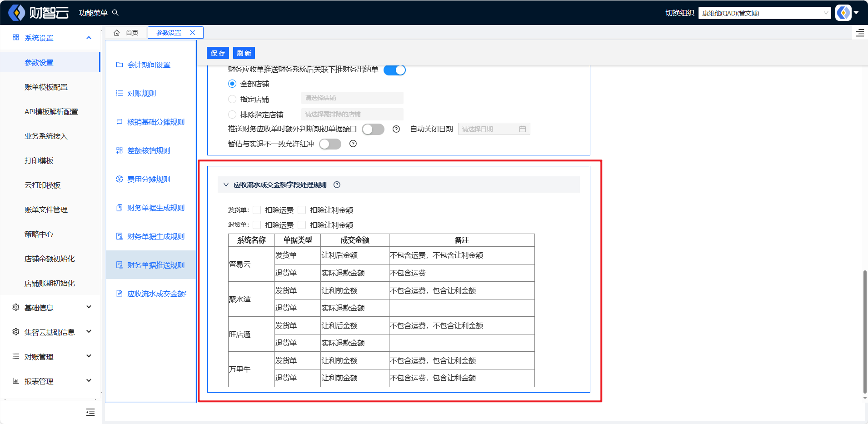Click the search icon beside 功能菜单
The image size is (868, 424).
point(115,13)
